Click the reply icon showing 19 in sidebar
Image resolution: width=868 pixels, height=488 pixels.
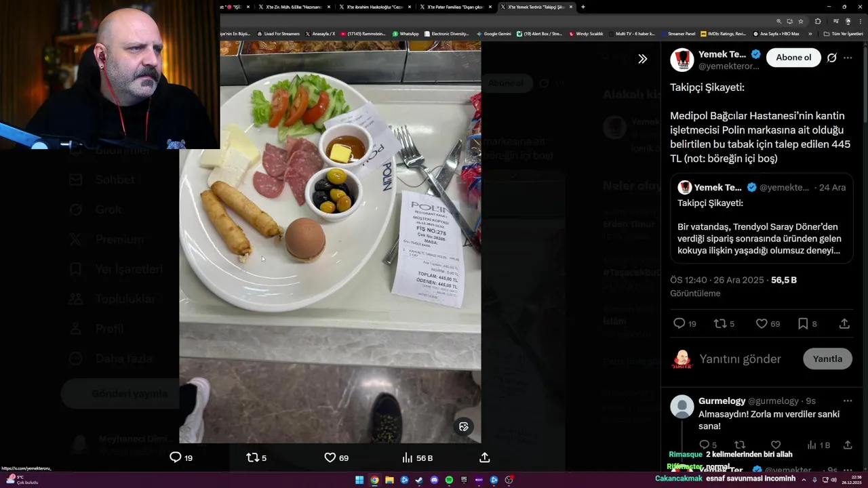[x=679, y=324]
